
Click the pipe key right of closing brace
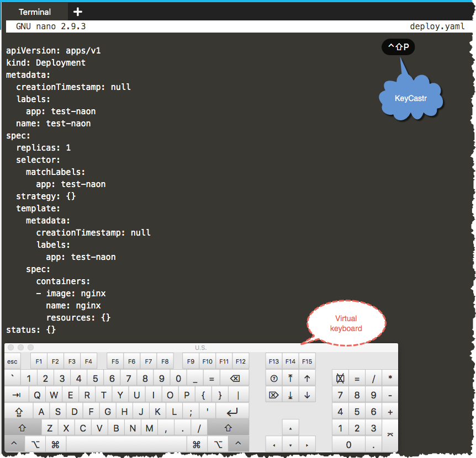(239, 395)
